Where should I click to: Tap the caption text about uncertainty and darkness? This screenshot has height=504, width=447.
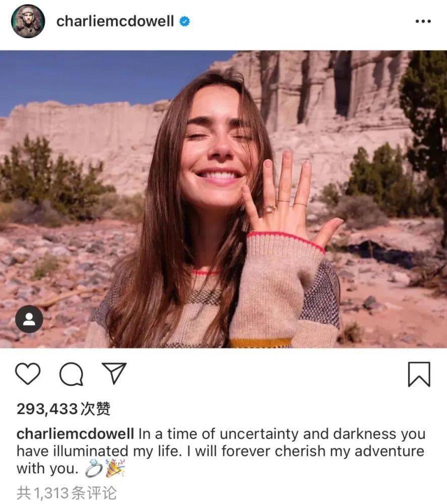pyautogui.click(x=221, y=451)
